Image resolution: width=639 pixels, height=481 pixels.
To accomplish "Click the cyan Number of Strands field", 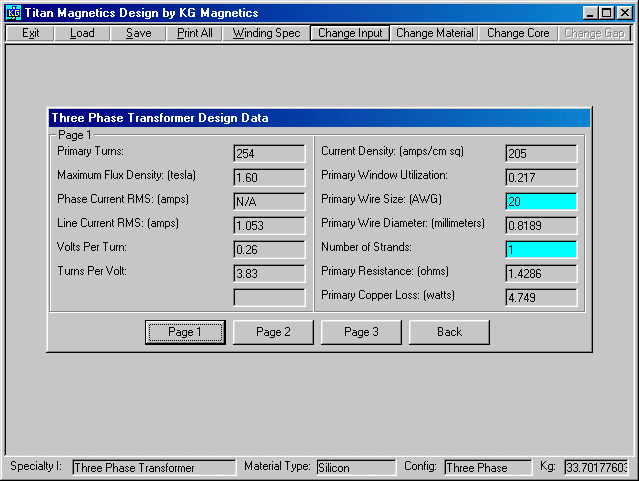I will tap(541, 249).
